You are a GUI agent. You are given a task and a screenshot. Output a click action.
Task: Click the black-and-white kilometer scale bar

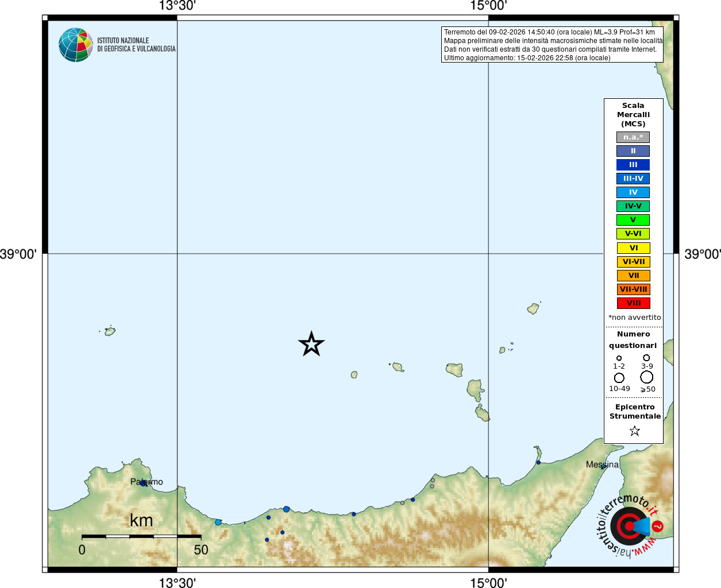(x=141, y=536)
